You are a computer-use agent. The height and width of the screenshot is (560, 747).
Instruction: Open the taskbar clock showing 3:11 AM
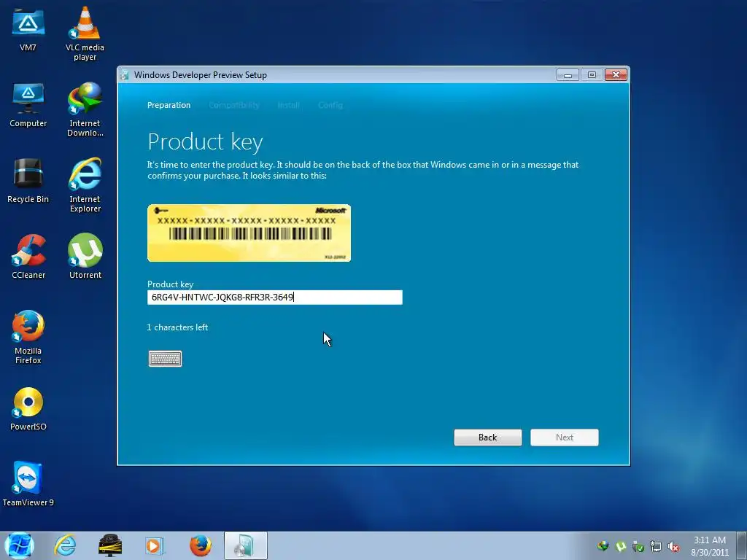[710, 545]
